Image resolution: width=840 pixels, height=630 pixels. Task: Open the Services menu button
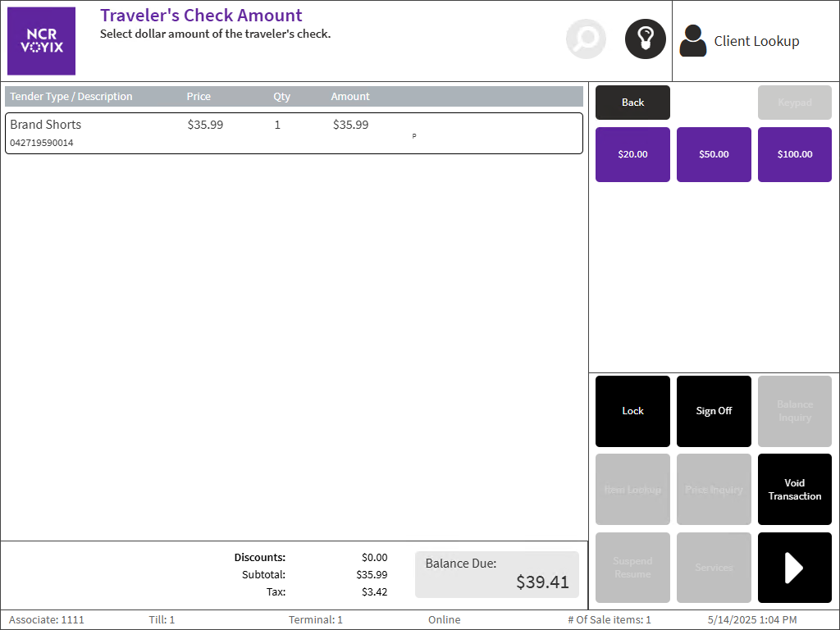[714, 567]
